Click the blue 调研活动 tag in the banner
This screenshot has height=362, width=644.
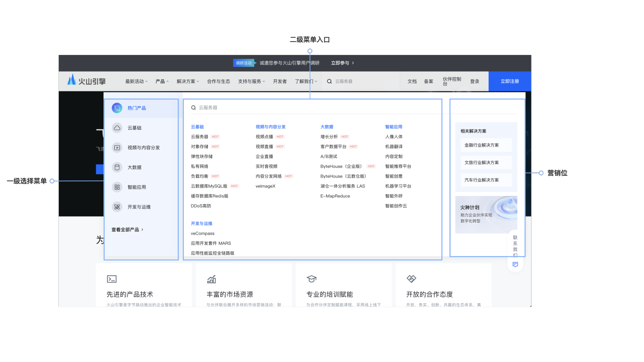[x=244, y=63]
